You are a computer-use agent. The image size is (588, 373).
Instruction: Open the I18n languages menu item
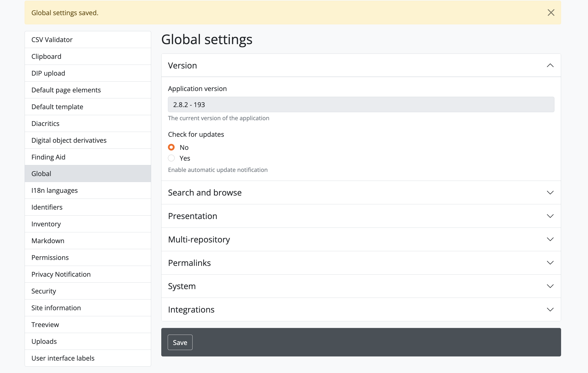pyautogui.click(x=55, y=190)
